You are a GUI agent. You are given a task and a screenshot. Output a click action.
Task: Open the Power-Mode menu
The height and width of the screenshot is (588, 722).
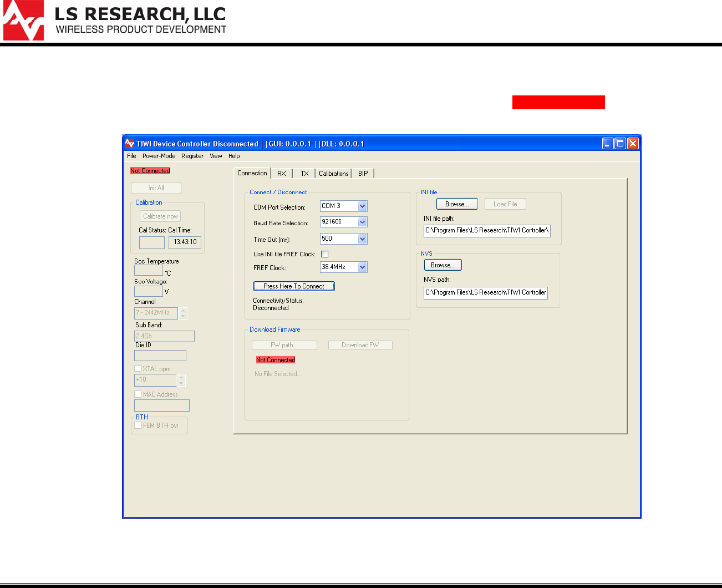click(159, 156)
